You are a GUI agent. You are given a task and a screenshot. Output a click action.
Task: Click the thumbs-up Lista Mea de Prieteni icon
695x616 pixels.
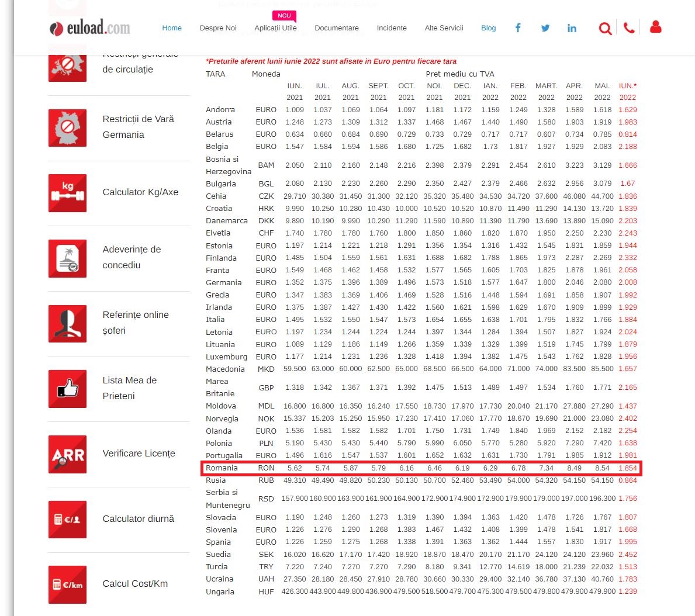tap(67, 389)
